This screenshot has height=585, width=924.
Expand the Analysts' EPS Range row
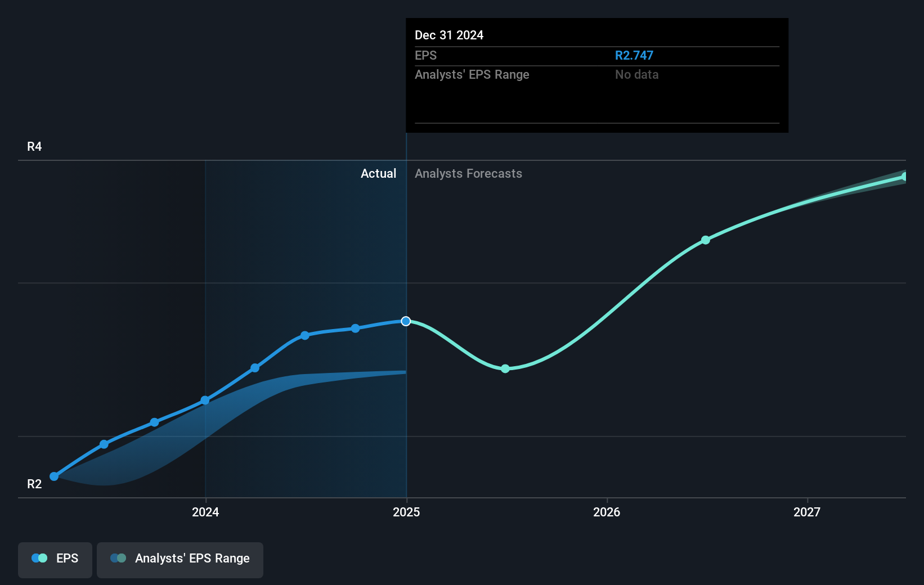tap(472, 74)
